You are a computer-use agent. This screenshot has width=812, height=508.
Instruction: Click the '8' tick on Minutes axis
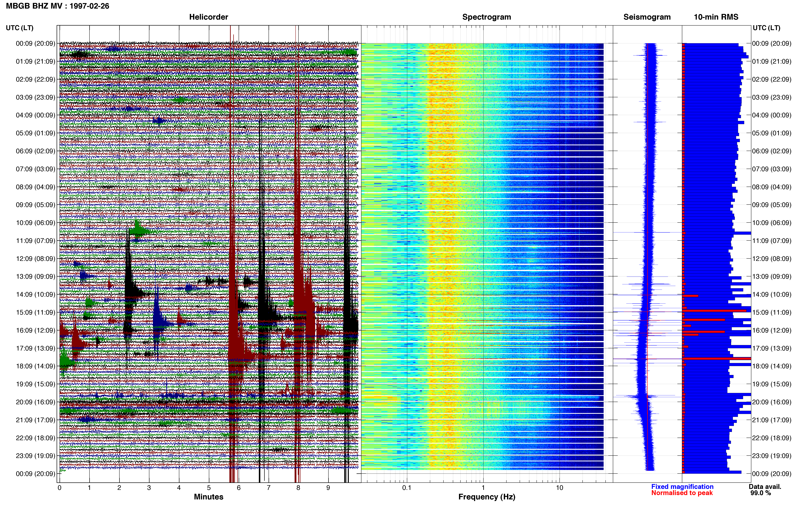tap(298, 488)
